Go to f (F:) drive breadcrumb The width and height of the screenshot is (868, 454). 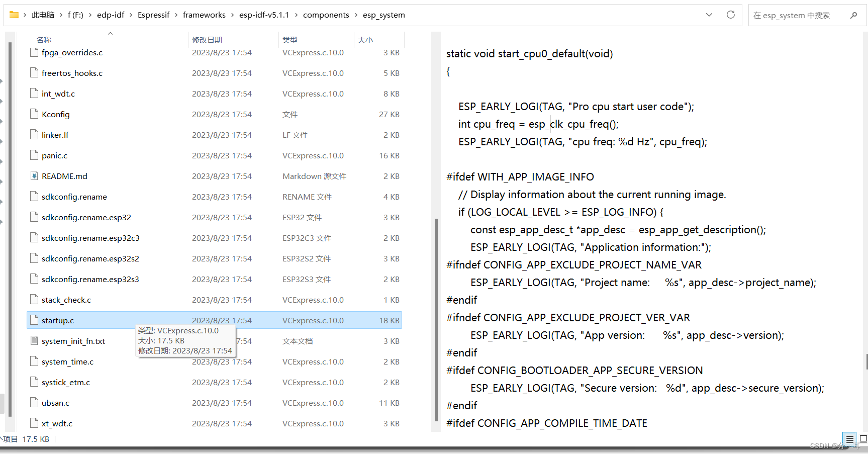coord(75,15)
